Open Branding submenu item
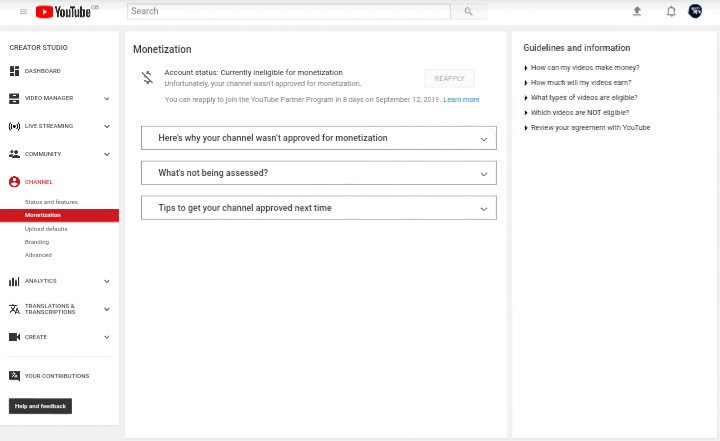The width and height of the screenshot is (720, 441). tap(37, 242)
